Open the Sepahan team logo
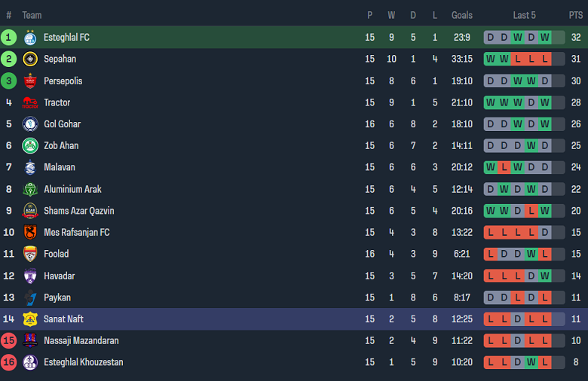 [x=30, y=59]
